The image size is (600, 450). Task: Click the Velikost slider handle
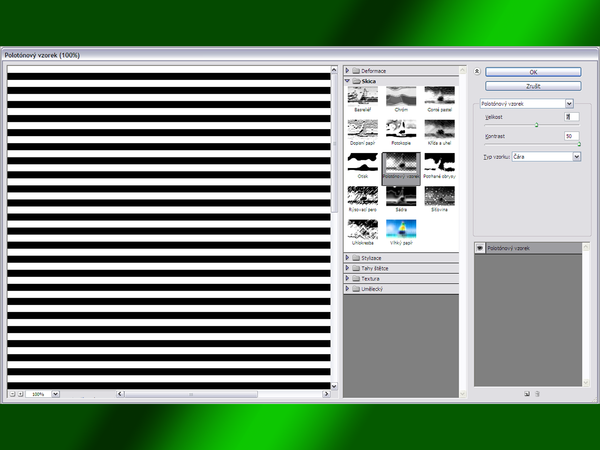pos(537,125)
